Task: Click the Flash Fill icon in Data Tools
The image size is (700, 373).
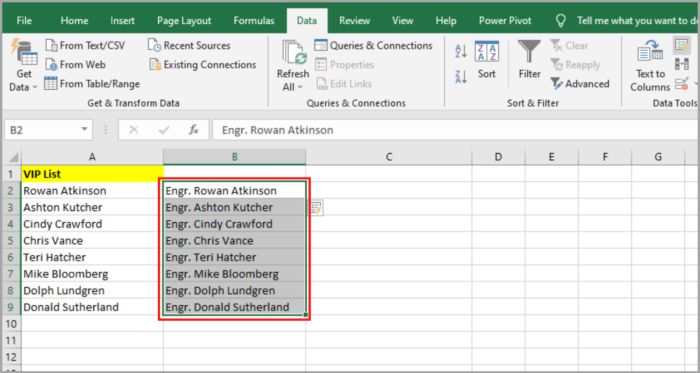Action: pos(682,45)
